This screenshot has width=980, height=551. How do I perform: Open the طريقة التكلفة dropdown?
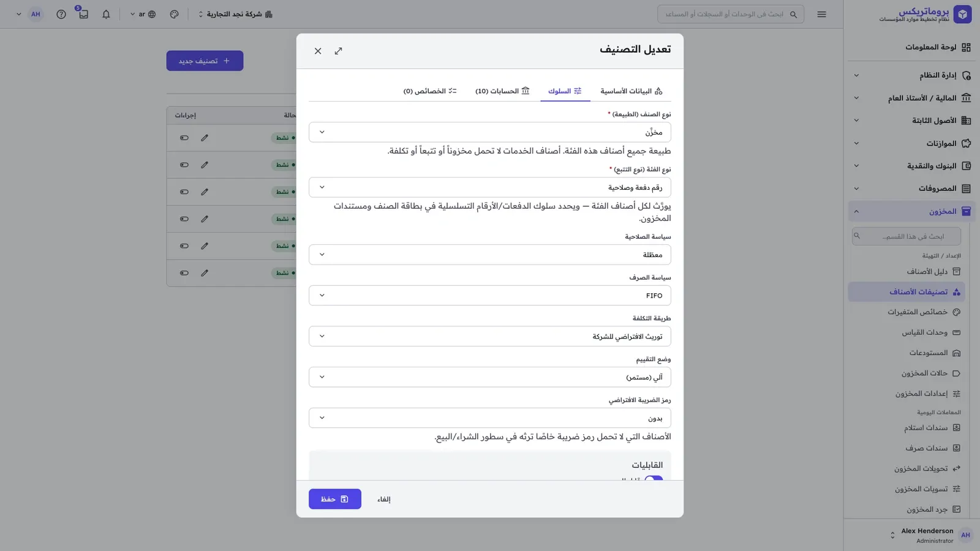pos(489,336)
